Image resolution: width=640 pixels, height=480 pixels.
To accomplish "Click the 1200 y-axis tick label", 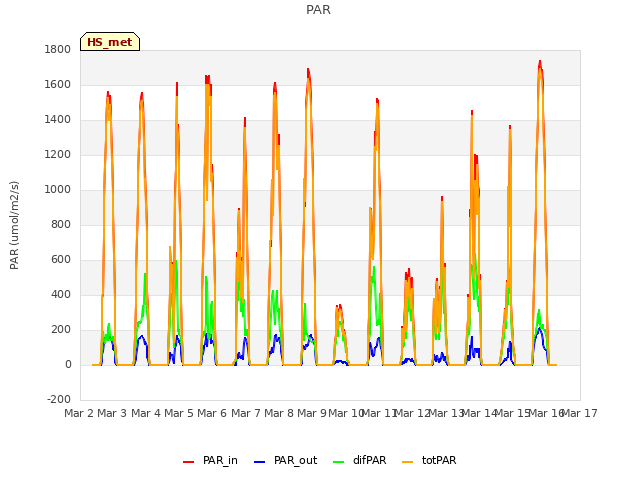I will (x=58, y=155).
